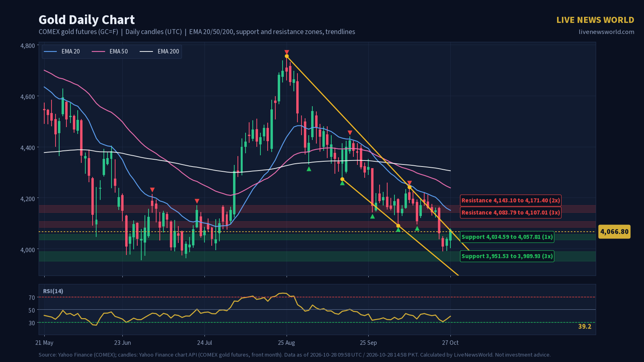Click the Resistance 4,083.79 to 4,107.01 (3x) label
The image size is (644, 362).
pyautogui.click(x=510, y=212)
